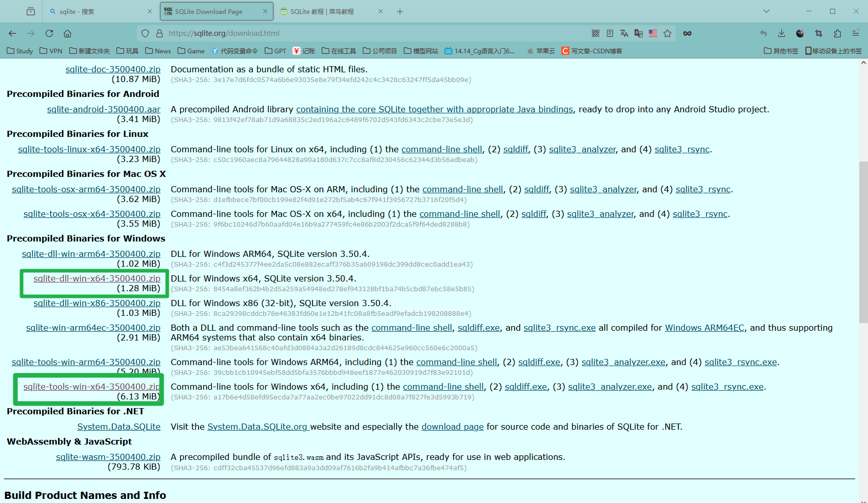868x503 pixels.
Task: Open the 模型网站 bookmarks folder
Action: (x=421, y=51)
